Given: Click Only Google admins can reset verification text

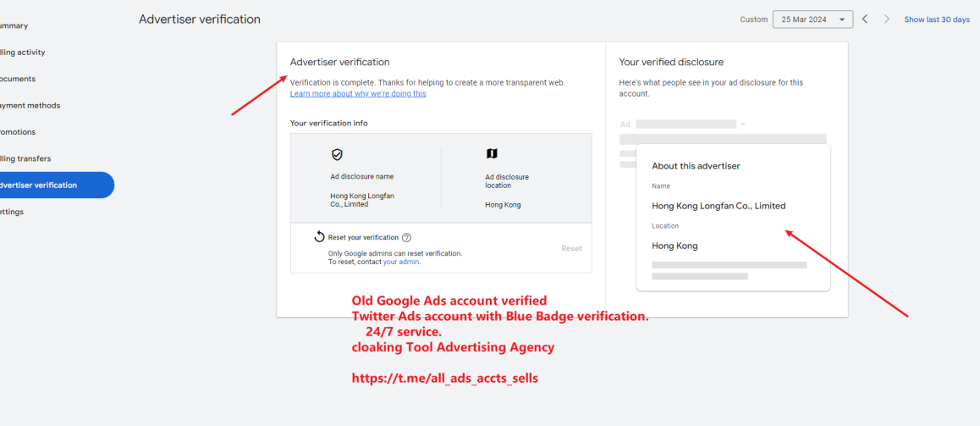Looking at the screenshot, I should pyautogui.click(x=395, y=253).
